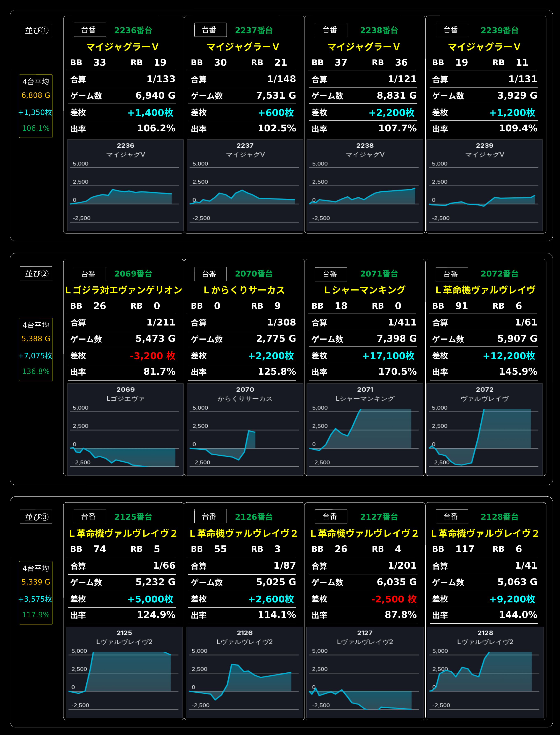This screenshot has width=560, height=735.
Task: Click the 2069番台 machine number
Action: [x=133, y=274]
